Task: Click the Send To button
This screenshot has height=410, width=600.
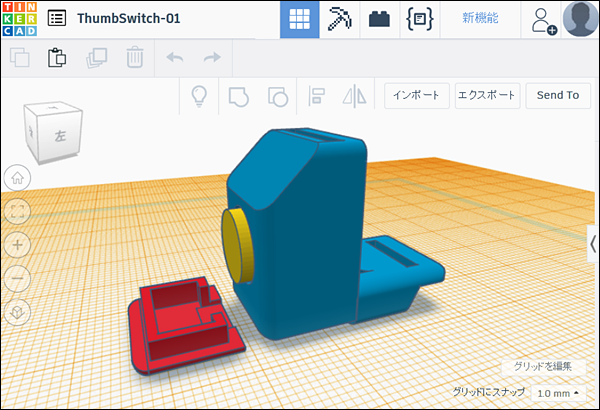Action: (558, 96)
